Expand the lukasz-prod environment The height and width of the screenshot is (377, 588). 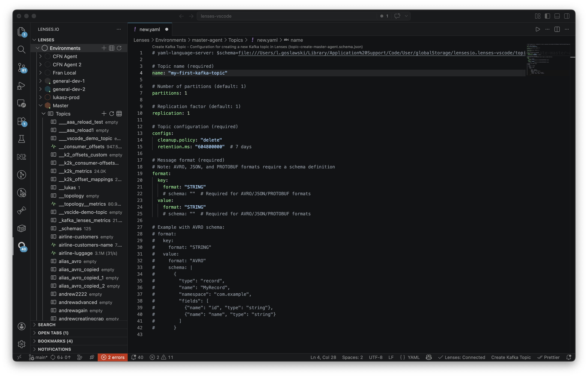(41, 97)
